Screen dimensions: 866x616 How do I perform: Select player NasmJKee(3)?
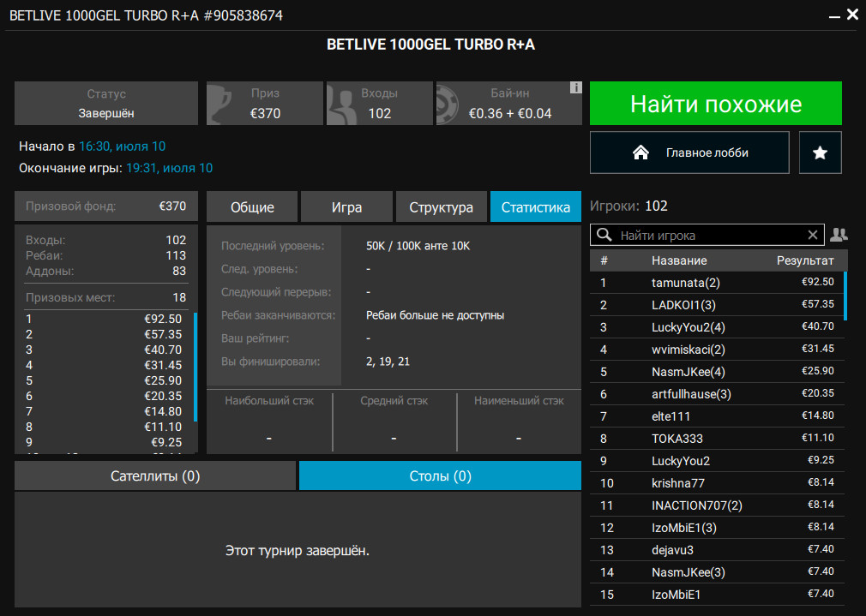click(717, 571)
